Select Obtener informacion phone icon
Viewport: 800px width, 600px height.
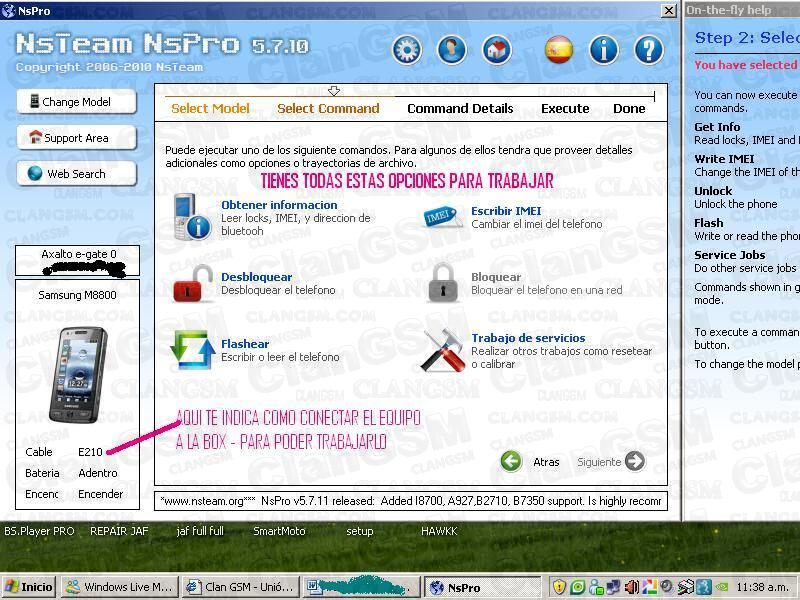tap(193, 219)
